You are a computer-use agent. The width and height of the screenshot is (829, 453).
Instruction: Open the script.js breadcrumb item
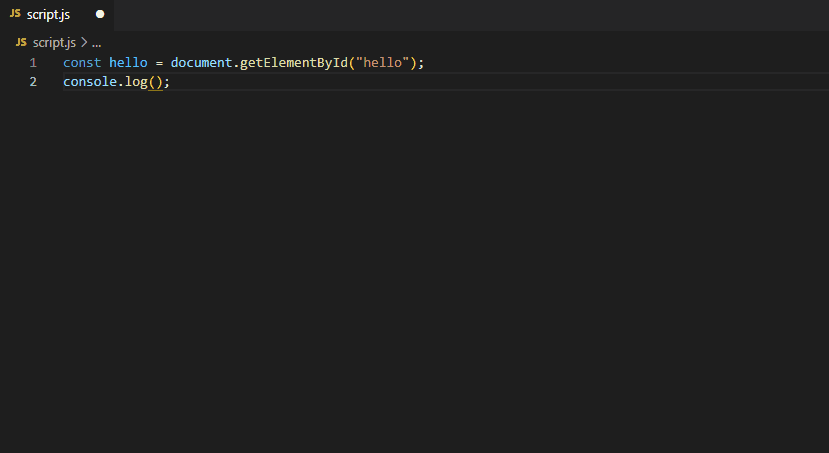click(54, 43)
